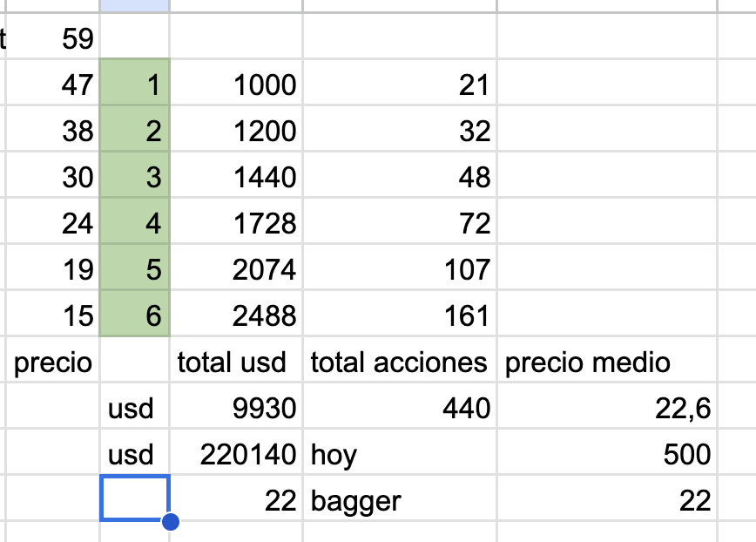Click the cell containing 22,6
756x542 pixels.
(x=607, y=408)
